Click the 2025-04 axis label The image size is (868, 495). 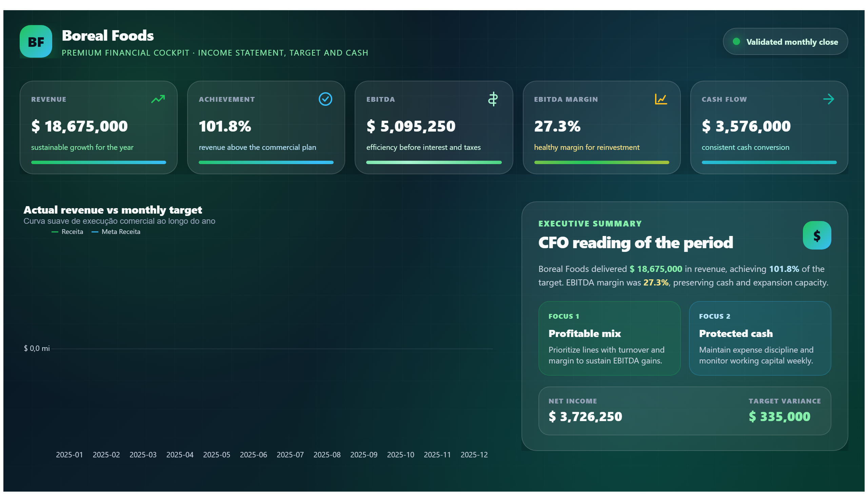pos(180,455)
